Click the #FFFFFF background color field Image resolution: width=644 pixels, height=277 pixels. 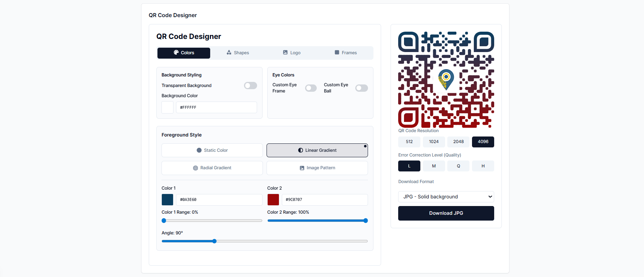pos(216,107)
